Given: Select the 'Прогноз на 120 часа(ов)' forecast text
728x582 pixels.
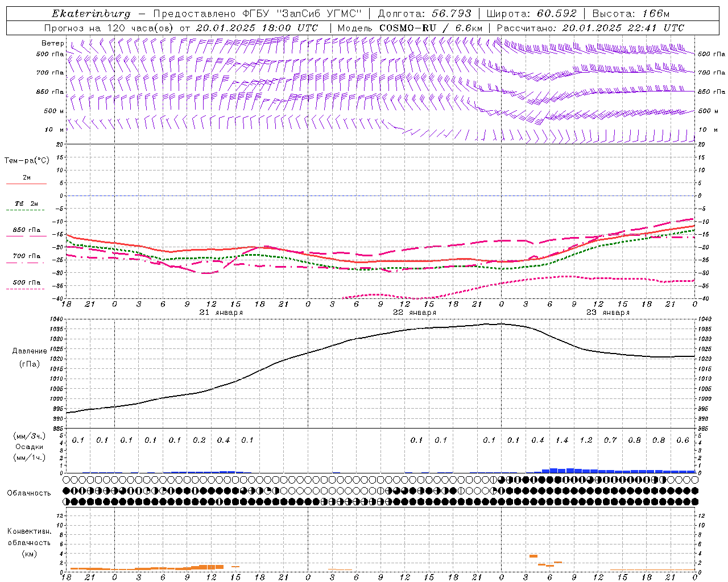Looking at the screenshot, I should click(110, 28).
